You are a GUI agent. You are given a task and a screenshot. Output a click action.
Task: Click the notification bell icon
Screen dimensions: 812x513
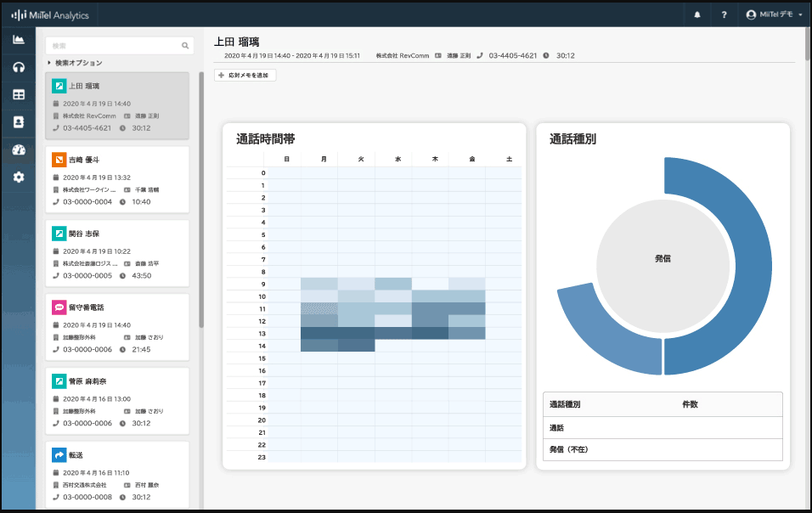point(696,14)
